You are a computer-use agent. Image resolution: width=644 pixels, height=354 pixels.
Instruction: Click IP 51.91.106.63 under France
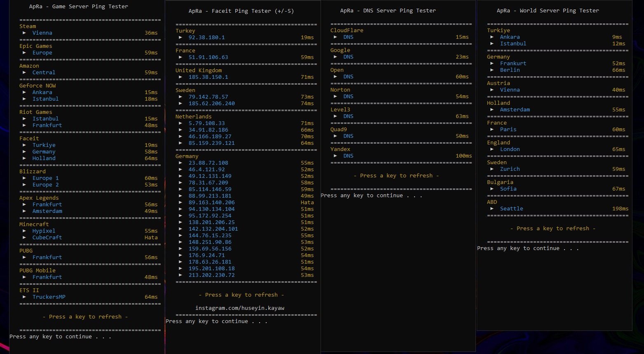(x=208, y=57)
